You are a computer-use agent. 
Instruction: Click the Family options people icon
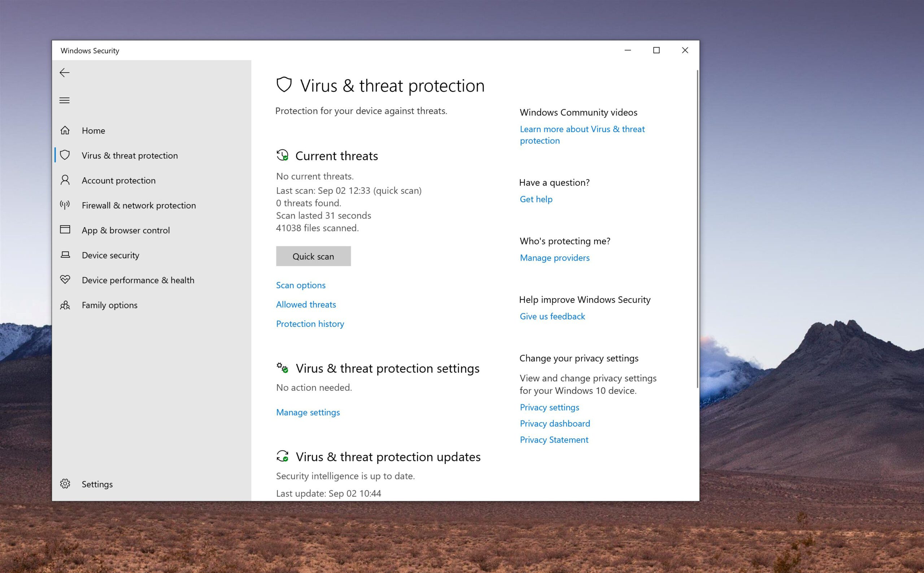(x=65, y=305)
